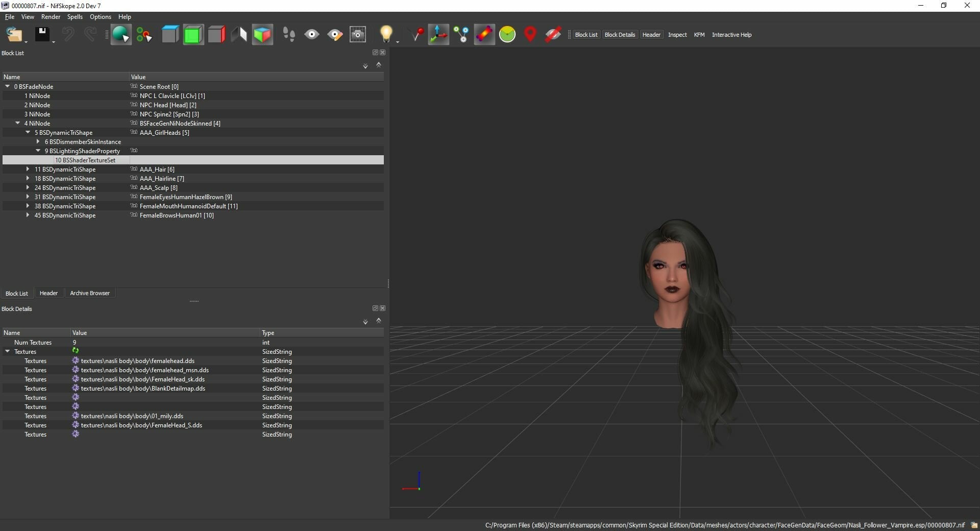The width and height of the screenshot is (980, 531).
Task: Collapse the Textures array in Block Details
Action: [x=8, y=351]
